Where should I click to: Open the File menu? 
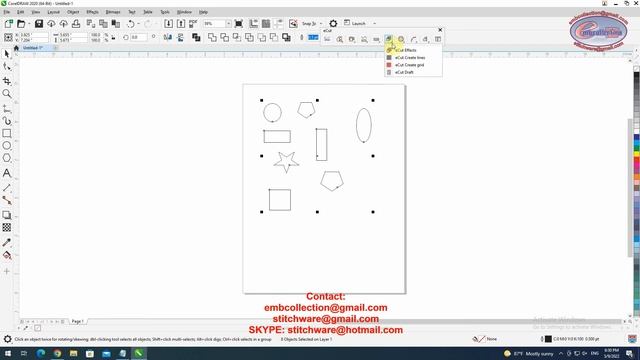point(7,12)
